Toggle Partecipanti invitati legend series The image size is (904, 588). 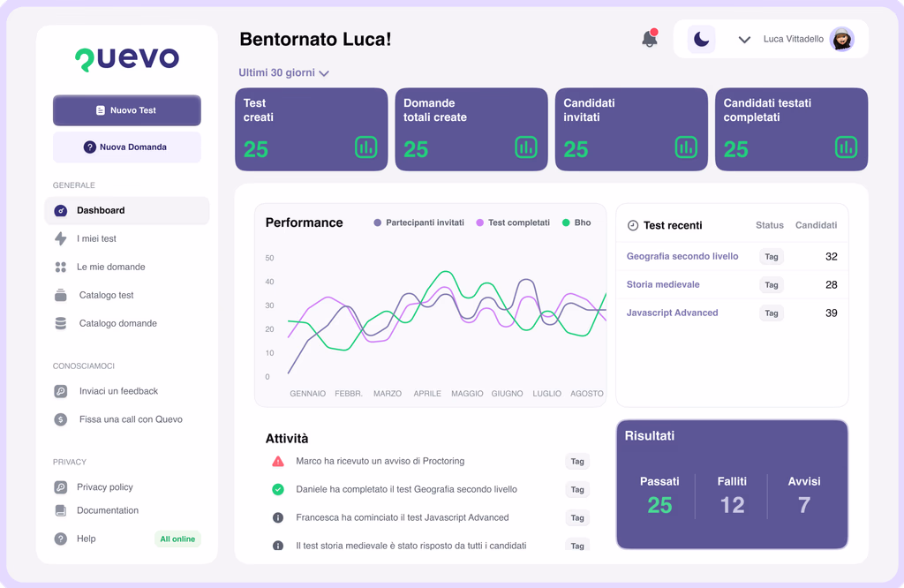click(418, 222)
